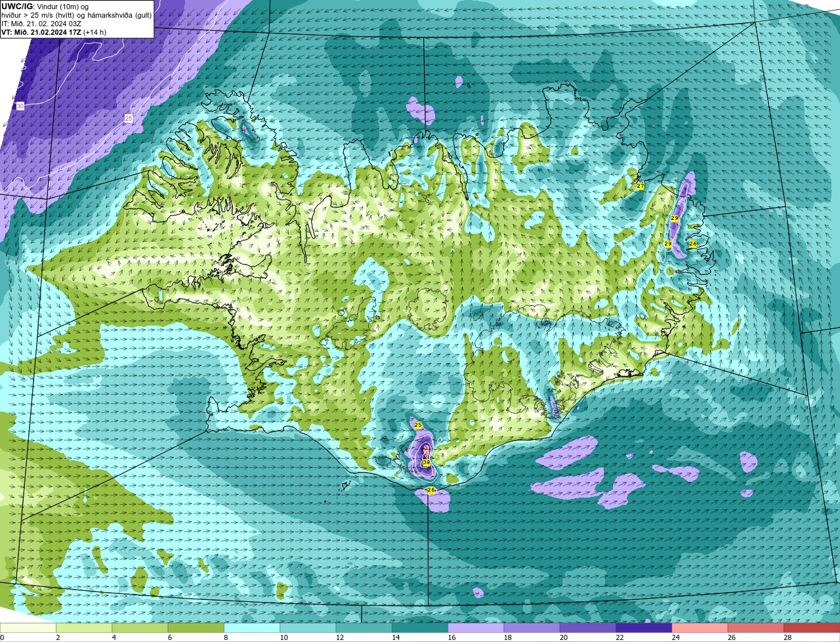Click the legend scale number 4
Viewport: 840px width, 642px height.
coord(114,637)
